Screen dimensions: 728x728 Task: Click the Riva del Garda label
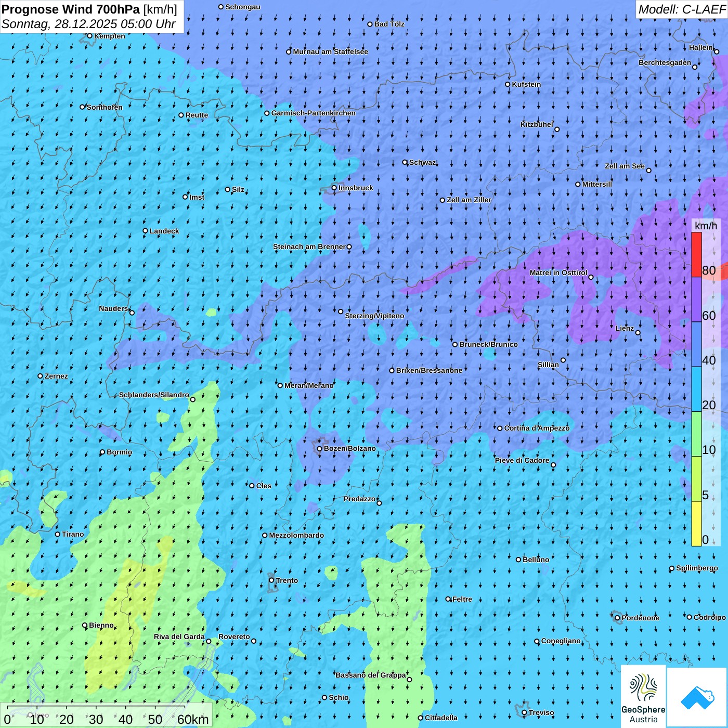tap(179, 636)
